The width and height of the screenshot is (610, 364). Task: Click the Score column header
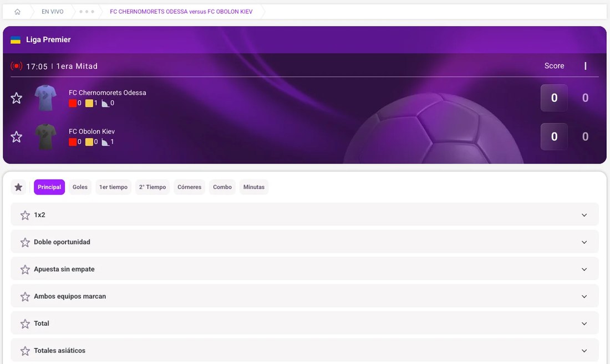(x=555, y=66)
